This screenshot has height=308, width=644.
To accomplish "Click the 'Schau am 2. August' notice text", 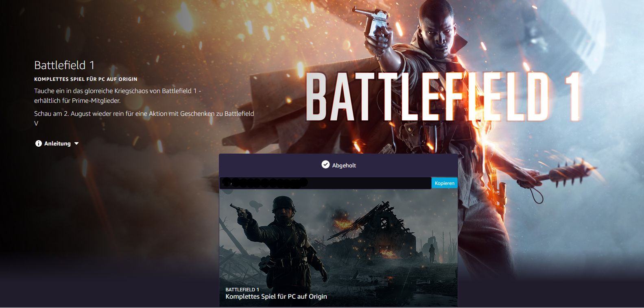I will [144, 118].
